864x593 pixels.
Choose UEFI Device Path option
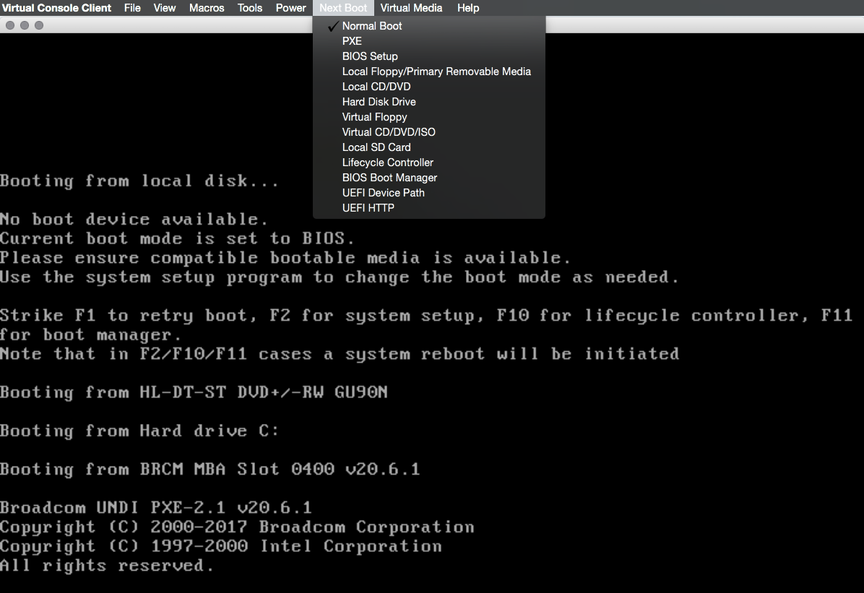click(429, 193)
